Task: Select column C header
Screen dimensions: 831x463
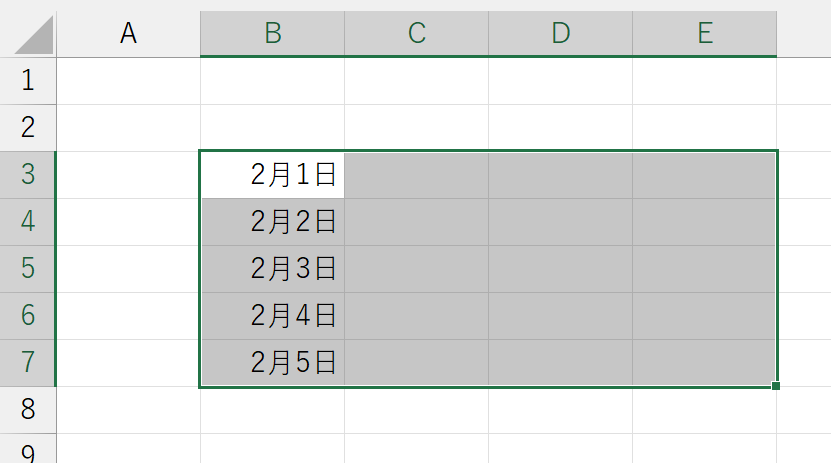Action: coord(416,33)
